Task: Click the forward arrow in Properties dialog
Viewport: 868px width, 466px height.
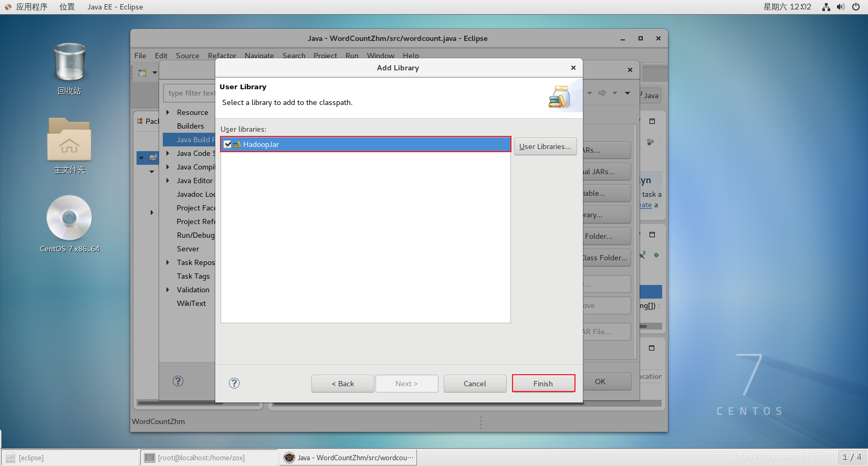Action: click(602, 93)
